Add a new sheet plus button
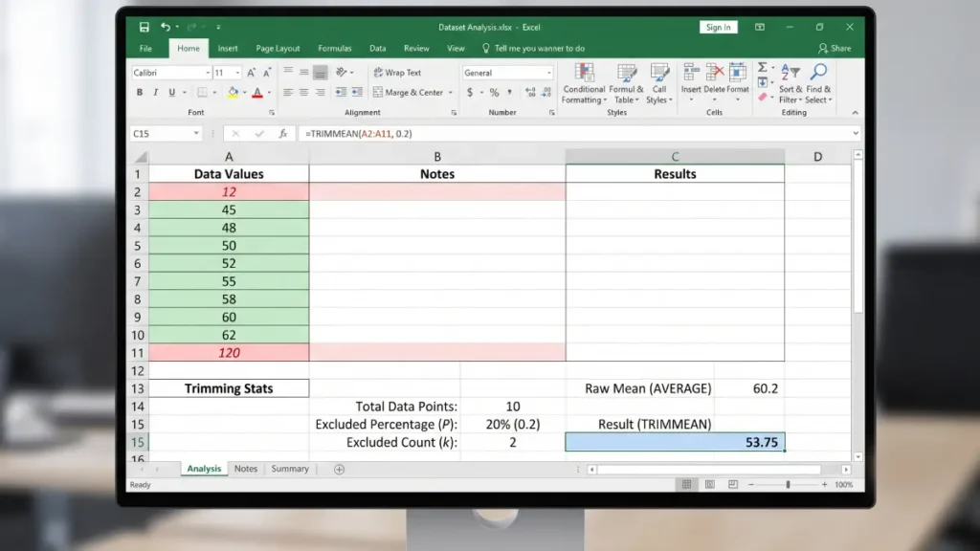This screenshot has height=551, width=980. [x=340, y=469]
